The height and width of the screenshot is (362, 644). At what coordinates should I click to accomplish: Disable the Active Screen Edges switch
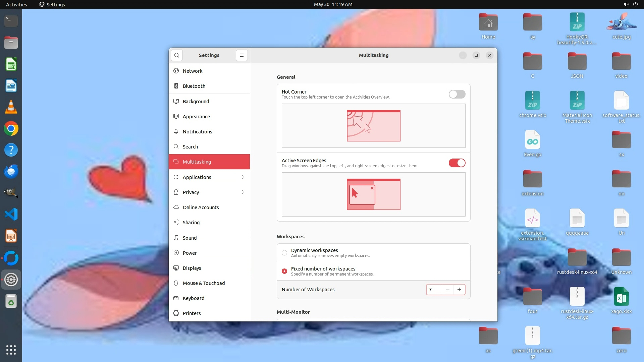(457, 163)
